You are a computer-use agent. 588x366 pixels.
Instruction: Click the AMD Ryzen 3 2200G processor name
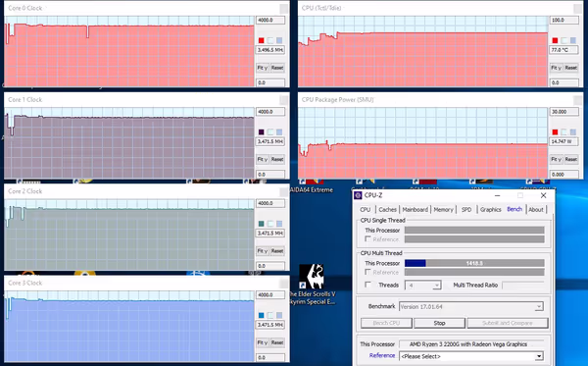(x=468, y=343)
